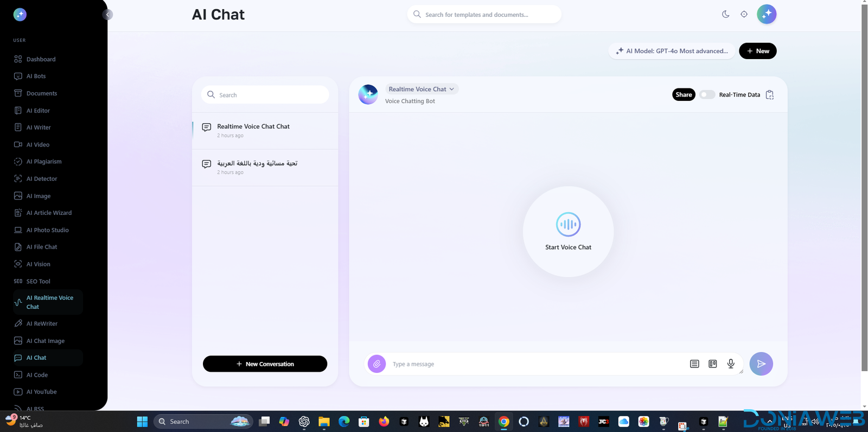
Task: Open the AI Model GPT-4o selector
Action: pyautogui.click(x=672, y=51)
